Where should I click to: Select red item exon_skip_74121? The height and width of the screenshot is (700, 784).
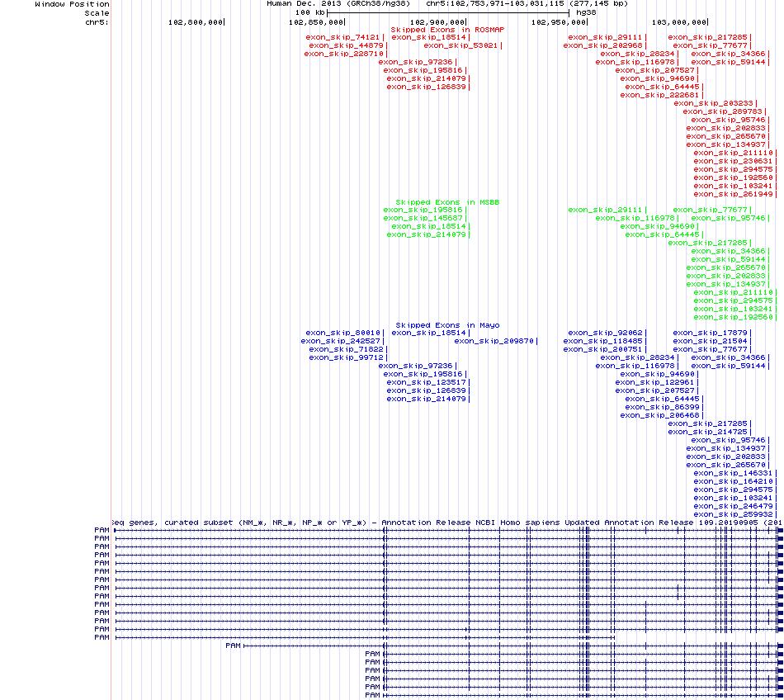click(x=343, y=37)
